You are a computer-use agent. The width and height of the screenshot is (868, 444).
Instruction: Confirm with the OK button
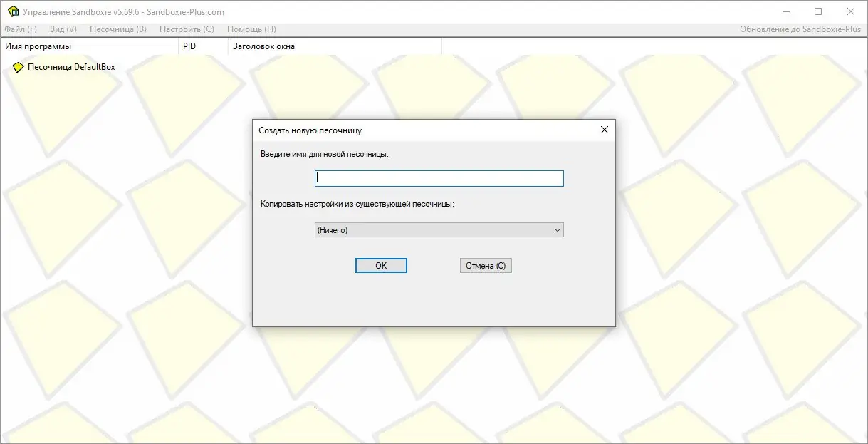click(381, 265)
